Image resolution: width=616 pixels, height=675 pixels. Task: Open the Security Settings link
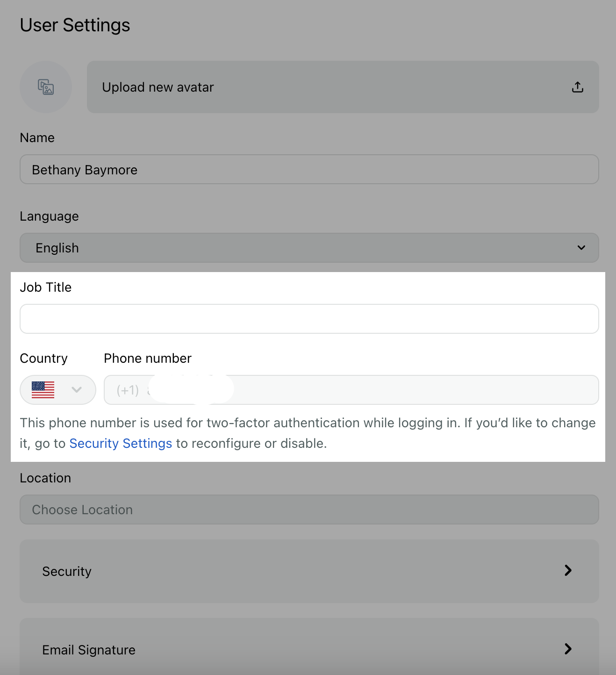(x=121, y=443)
